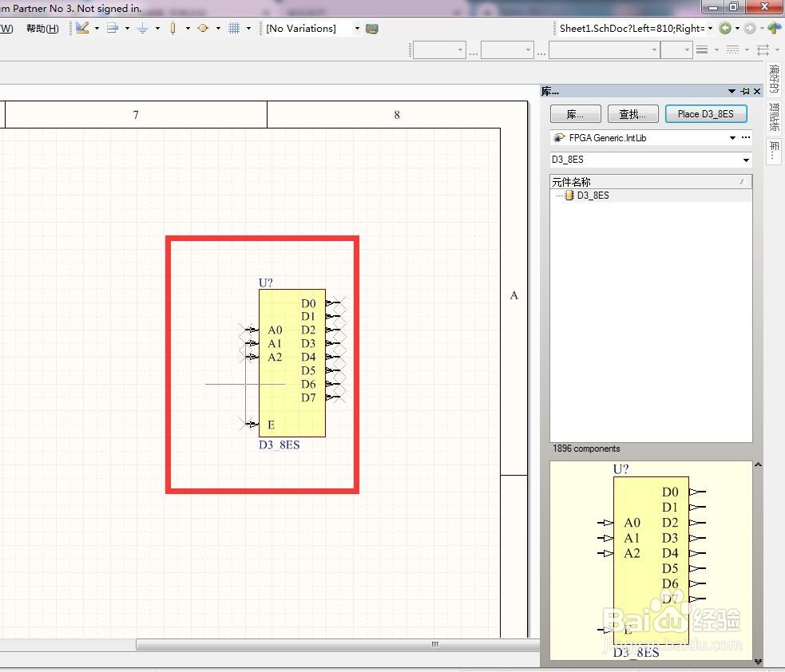The width and height of the screenshot is (785, 672).
Task: Click the 库... panel title
Action: (550, 91)
